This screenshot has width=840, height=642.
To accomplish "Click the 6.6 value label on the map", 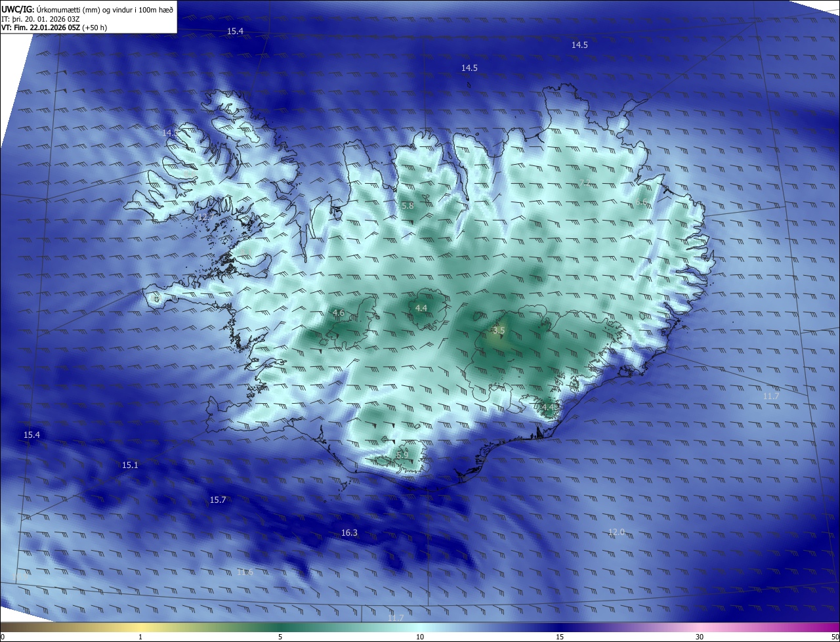I will point(642,202).
